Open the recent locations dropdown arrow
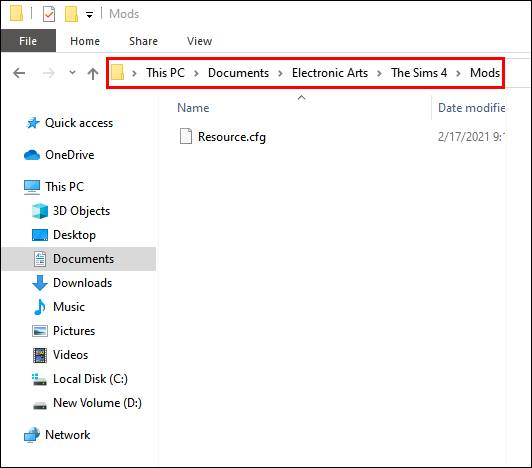Viewport: 532px width, 468px height. point(72,72)
